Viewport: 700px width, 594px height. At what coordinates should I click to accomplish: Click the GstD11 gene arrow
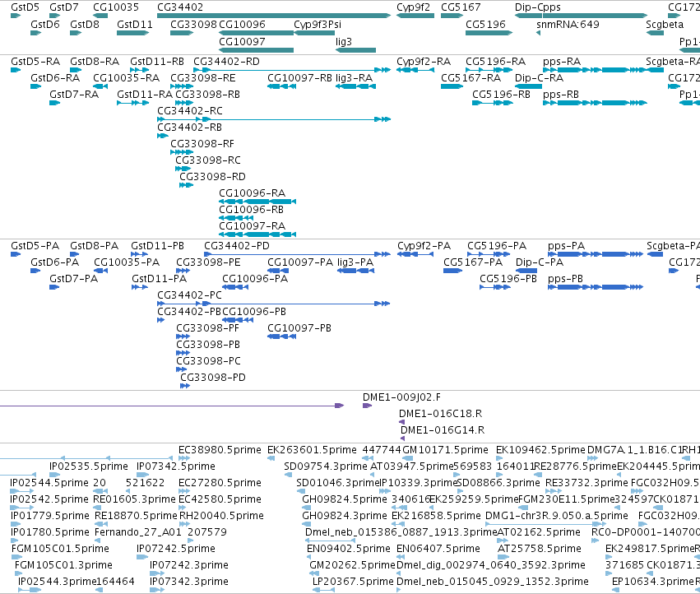[133, 33]
